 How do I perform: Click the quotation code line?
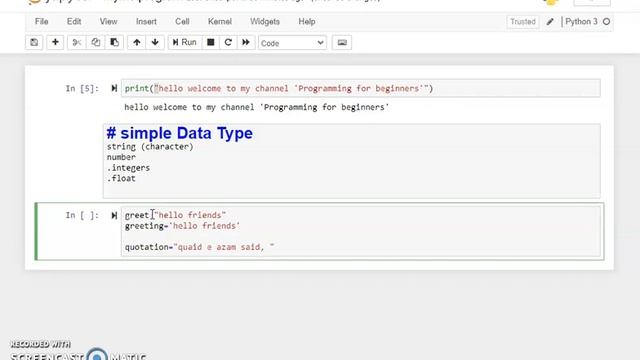[199, 247]
